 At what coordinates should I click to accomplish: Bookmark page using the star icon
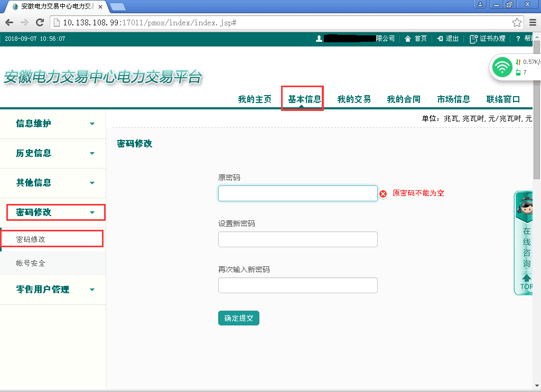tap(517, 23)
